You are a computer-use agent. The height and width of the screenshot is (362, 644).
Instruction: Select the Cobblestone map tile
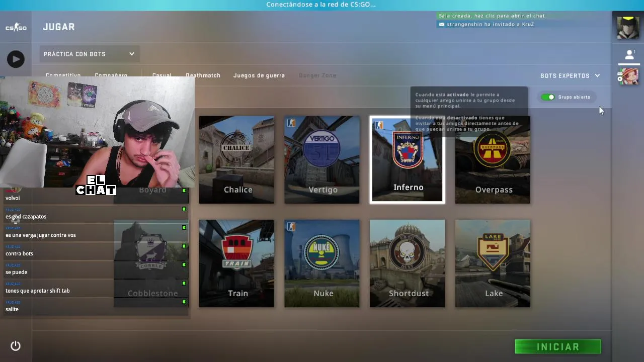[x=151, y=263]
